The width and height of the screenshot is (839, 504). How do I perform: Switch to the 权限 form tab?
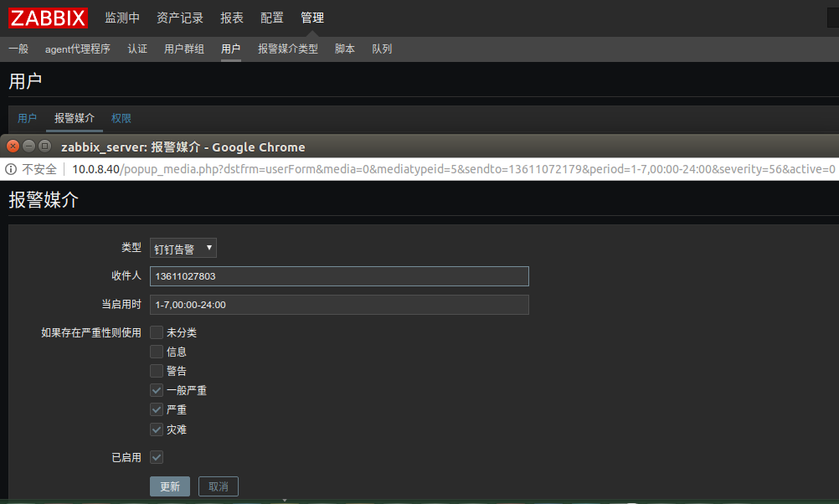[121, 118]
